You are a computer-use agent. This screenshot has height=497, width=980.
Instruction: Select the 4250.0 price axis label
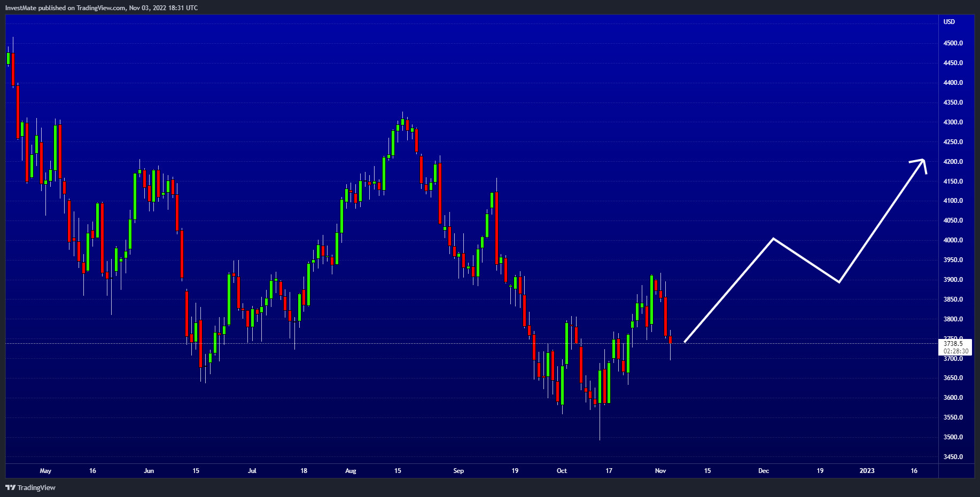pyautogui.click(x=953, y=142)
